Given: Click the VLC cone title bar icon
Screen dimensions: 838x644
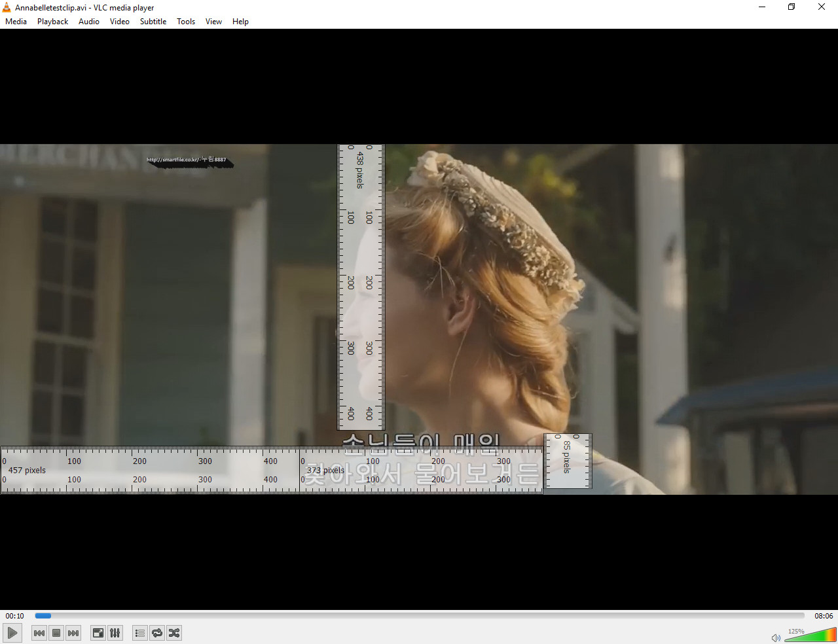Looking at the screenshot, I should tap(7, 7).
